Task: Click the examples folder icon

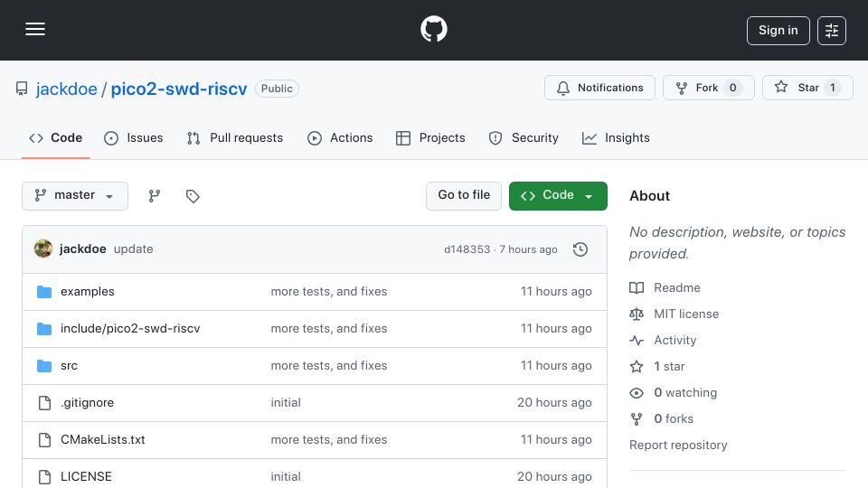Action: pyautogui.click(x=44, y=292)
